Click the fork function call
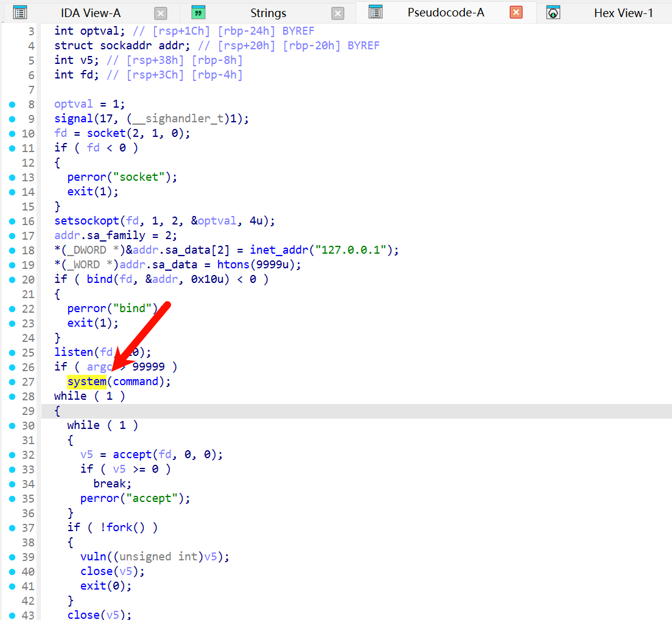The width and height of the screenshot is (672, 620). [120, 528]
